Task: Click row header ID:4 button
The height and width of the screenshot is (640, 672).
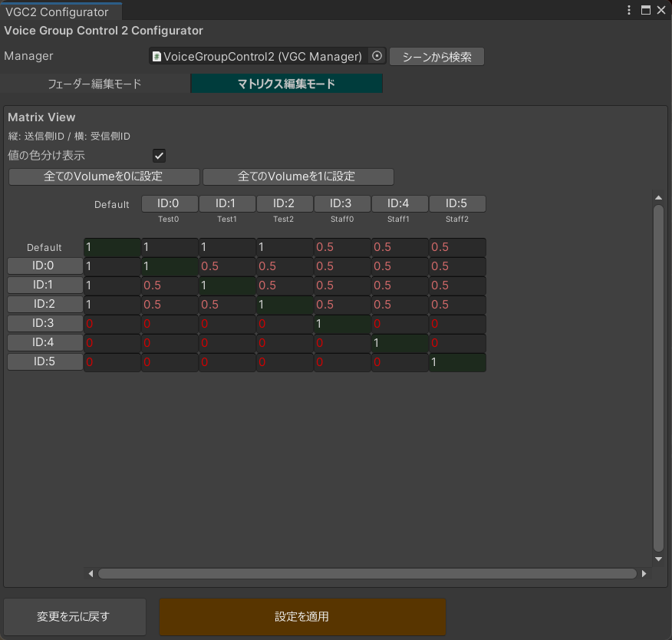Action: click(45, 342)
